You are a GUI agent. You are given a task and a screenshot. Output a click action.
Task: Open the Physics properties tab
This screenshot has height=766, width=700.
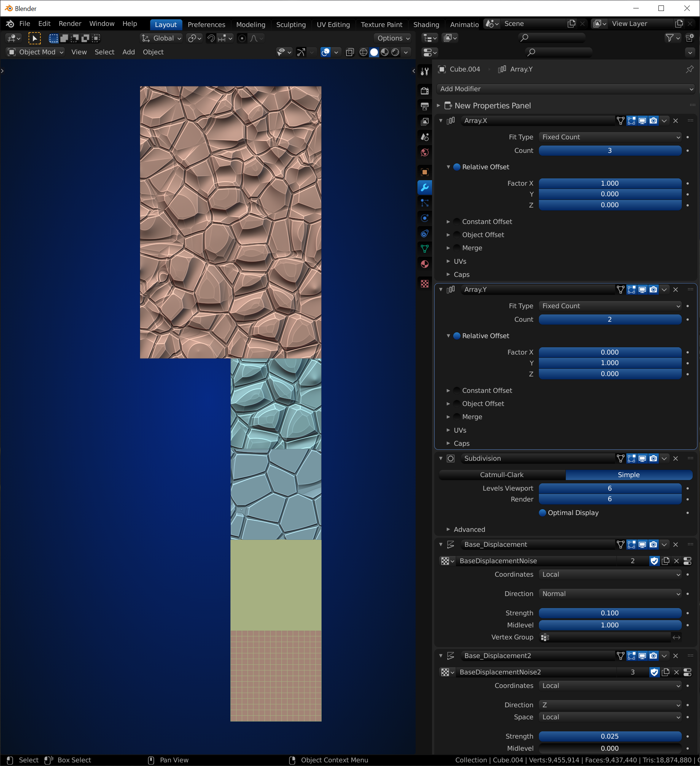point(425,218)
